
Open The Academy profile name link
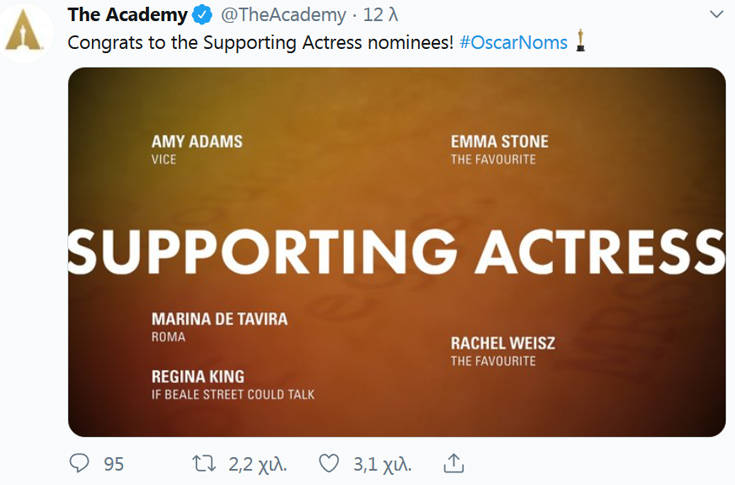[x=128, y=15]
